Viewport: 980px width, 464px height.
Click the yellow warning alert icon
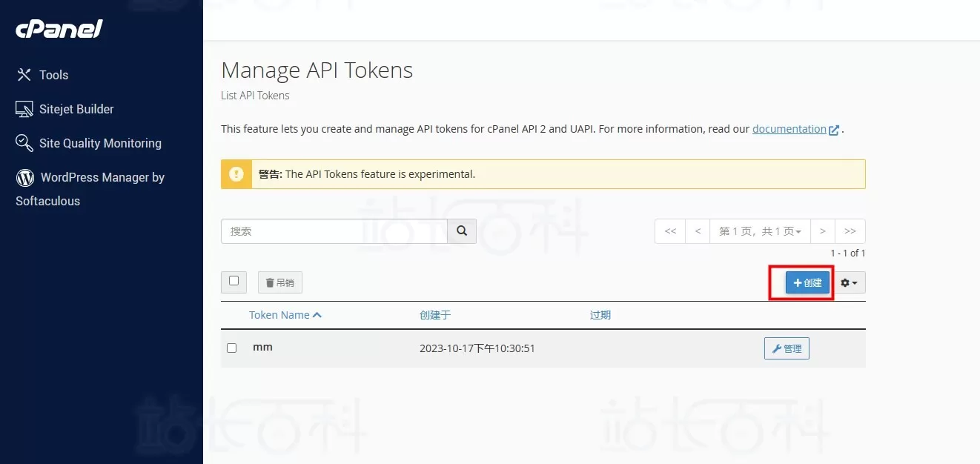236,174
